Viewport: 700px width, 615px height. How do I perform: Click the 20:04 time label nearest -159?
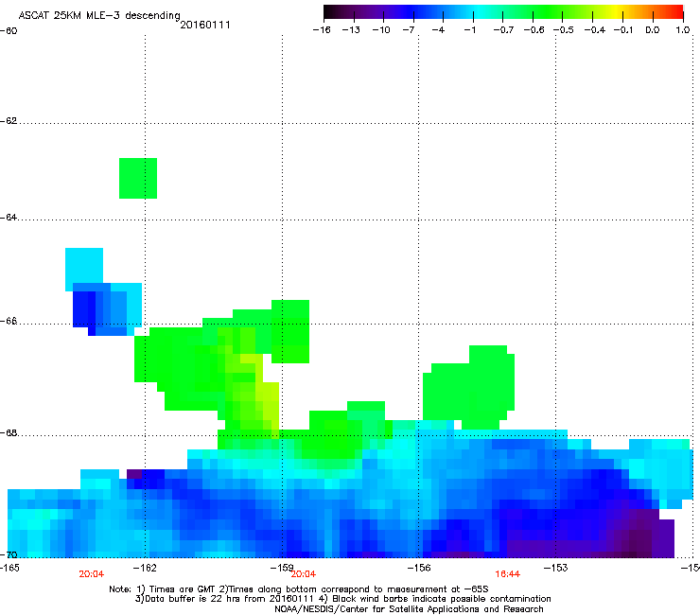[304, 574]
